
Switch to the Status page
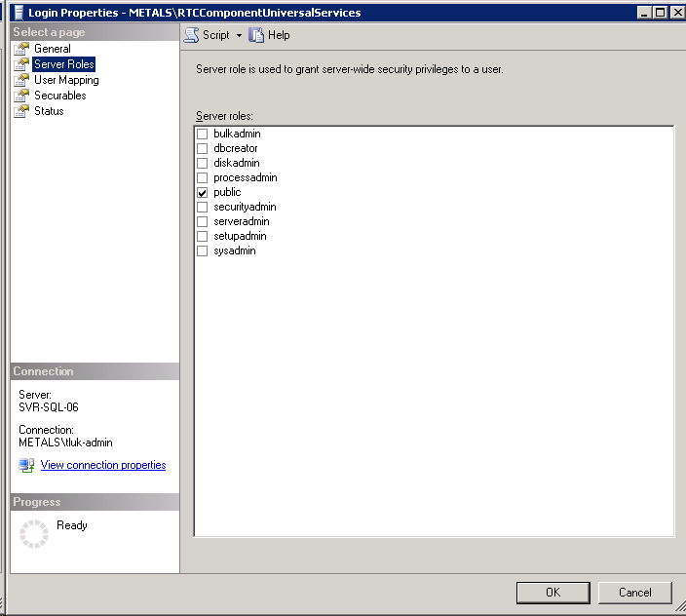[49, 111]
